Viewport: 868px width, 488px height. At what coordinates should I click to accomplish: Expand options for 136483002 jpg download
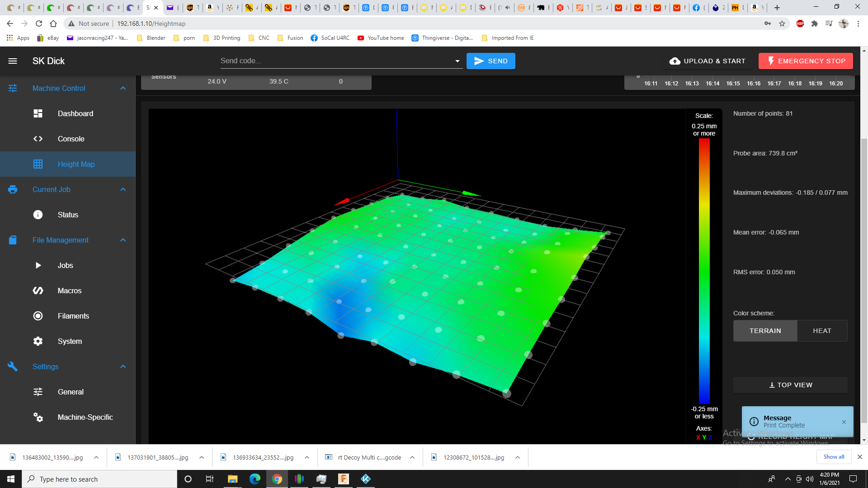[96, 457]
